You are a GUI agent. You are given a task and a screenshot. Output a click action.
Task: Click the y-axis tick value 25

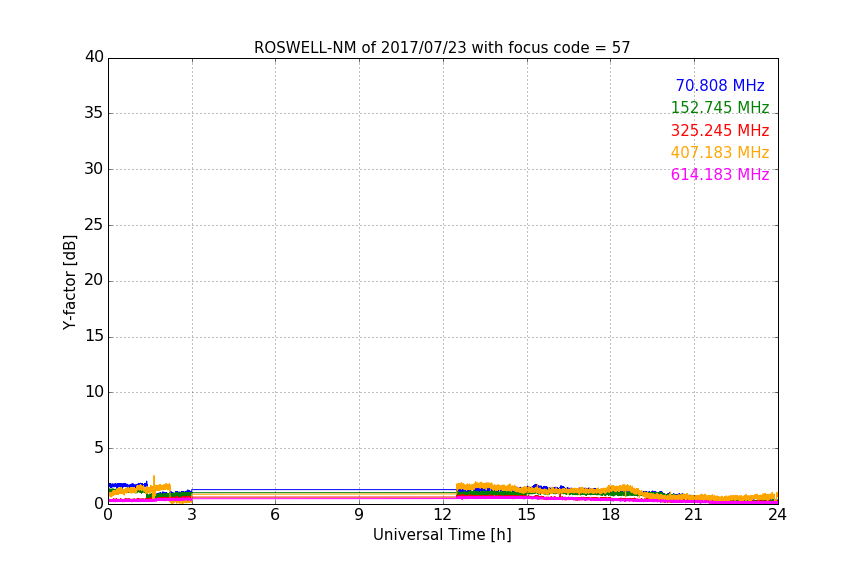pos(94,224)
